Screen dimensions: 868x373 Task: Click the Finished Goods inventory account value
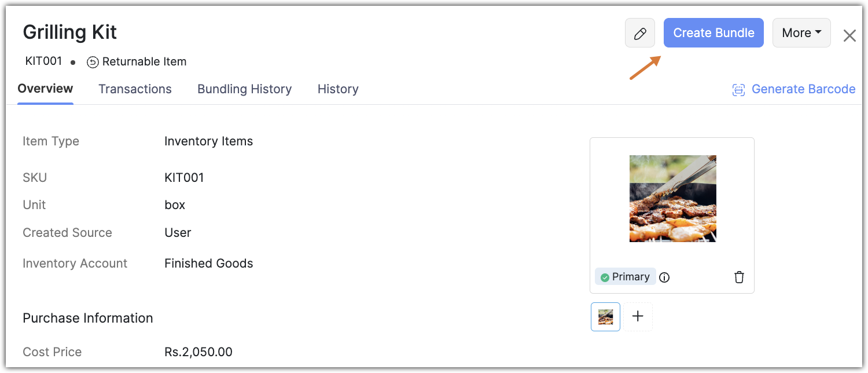(208, 264)
